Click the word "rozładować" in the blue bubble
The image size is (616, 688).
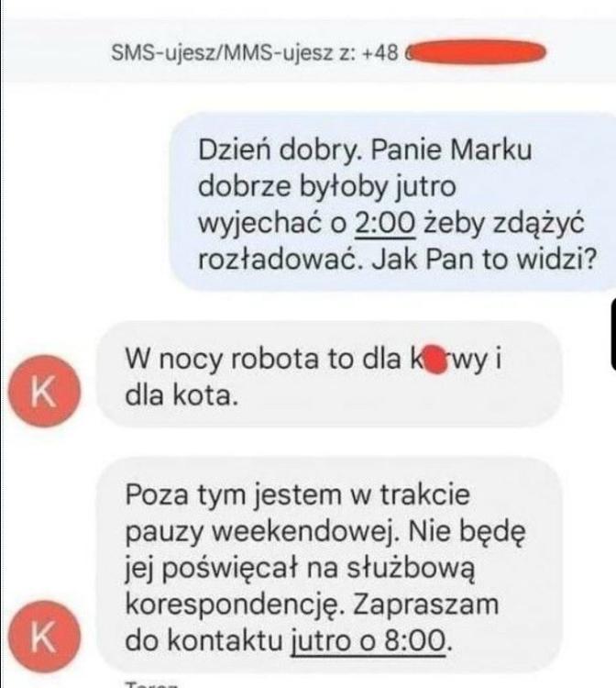[276, 260]
